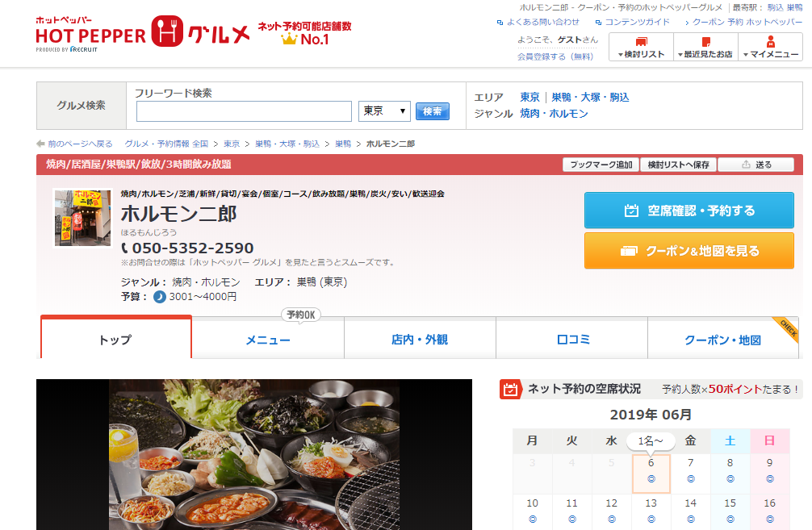Select June 15 availability circle
812x530 pixels.
[730, 520]
